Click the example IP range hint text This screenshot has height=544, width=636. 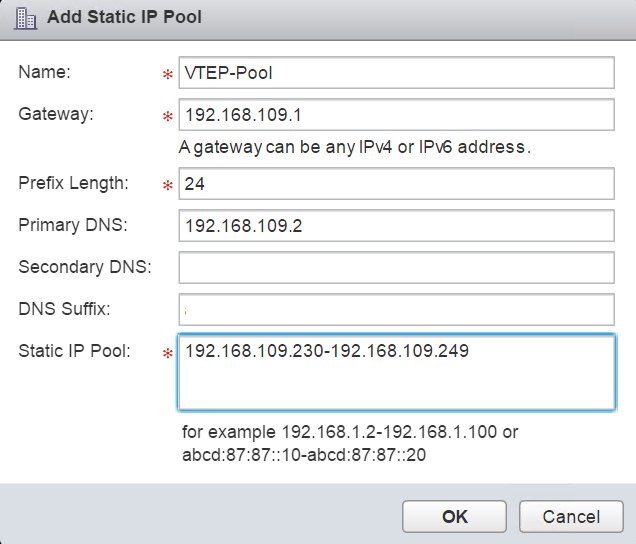pyautogui.click(x=350, y=442)
